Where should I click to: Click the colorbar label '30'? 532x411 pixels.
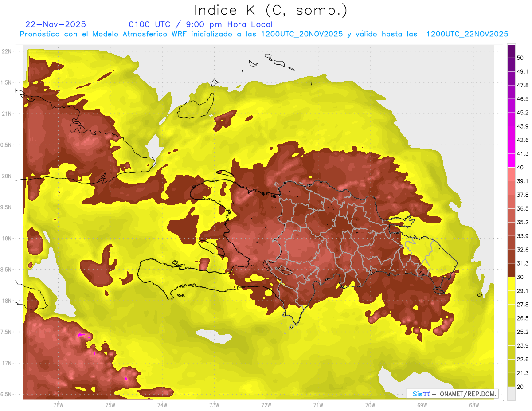(x=520, y=277)
